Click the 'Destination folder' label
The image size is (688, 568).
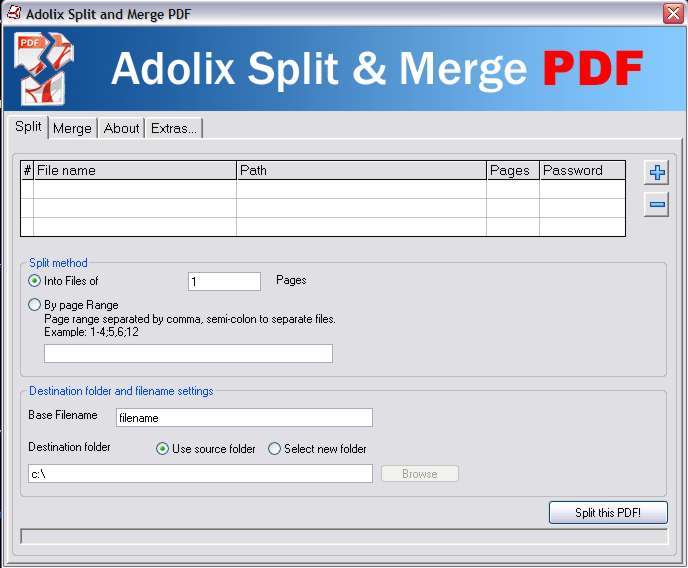69,447
